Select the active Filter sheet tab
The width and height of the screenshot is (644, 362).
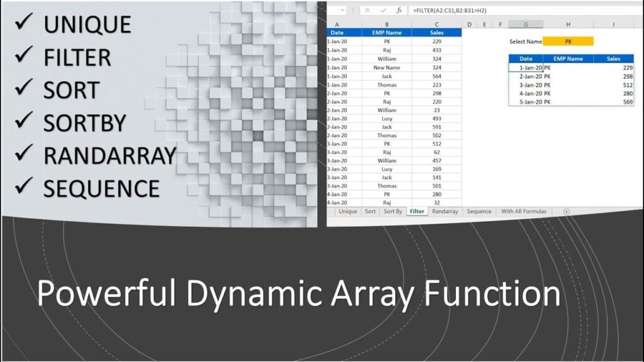point(417,212)
